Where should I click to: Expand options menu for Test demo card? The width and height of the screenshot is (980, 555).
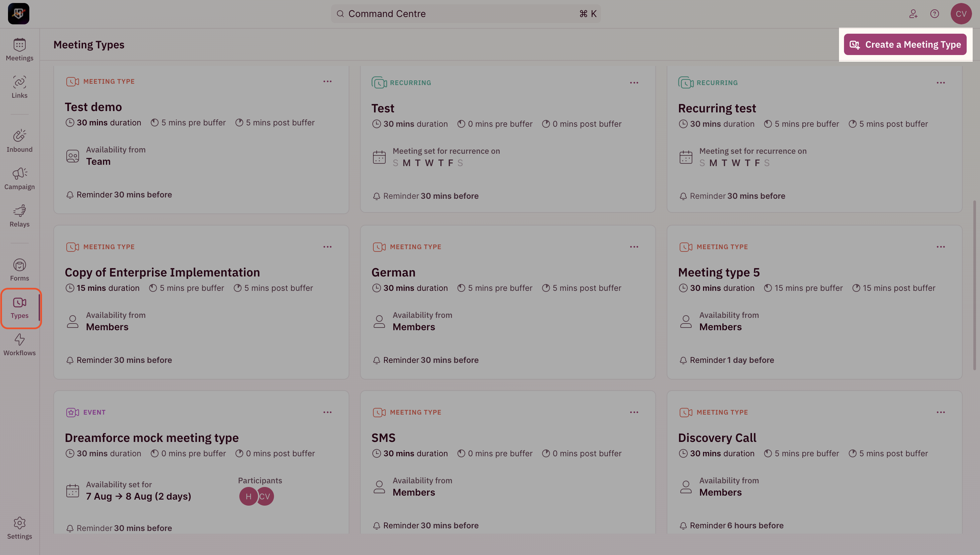tap(328, 82)
